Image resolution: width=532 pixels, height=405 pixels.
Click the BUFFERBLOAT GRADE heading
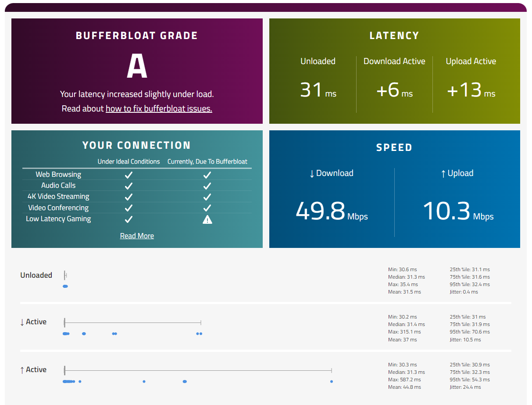(x=137, y=36)
